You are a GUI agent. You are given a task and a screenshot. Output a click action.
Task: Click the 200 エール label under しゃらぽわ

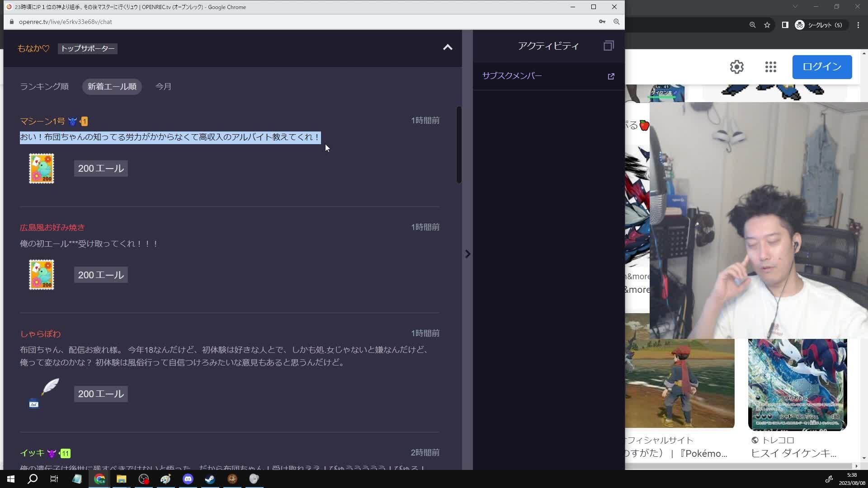coord(101,394)
